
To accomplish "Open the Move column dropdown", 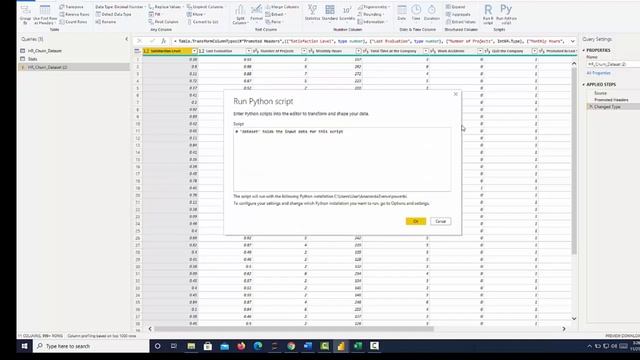I will pos(196,14).
